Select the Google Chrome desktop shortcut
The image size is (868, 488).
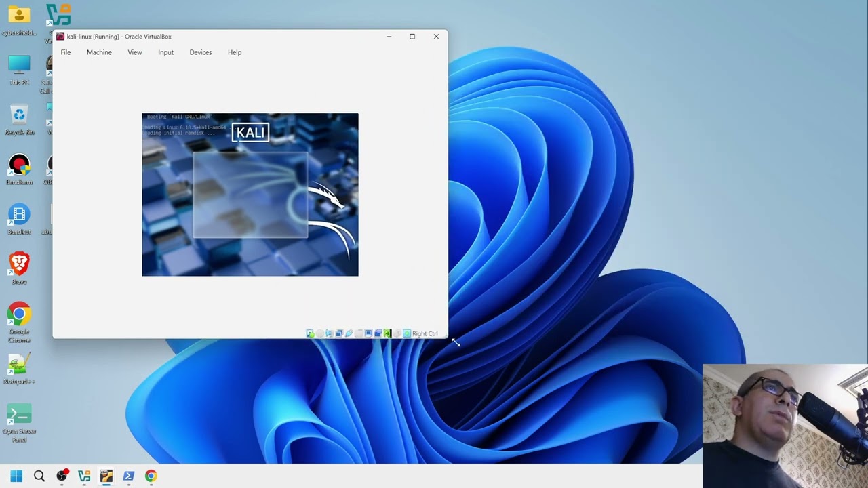click(19, 322)
